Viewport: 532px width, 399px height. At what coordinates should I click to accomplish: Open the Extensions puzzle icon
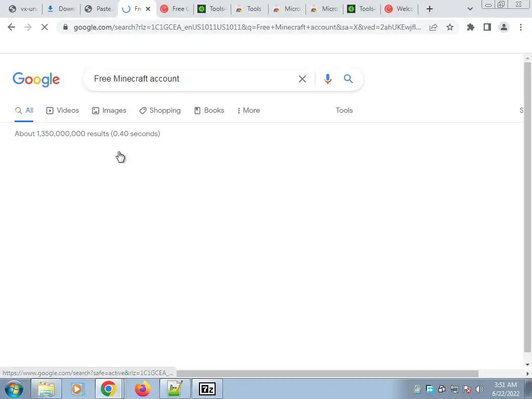pyautogui.click(x=471, y=27)
